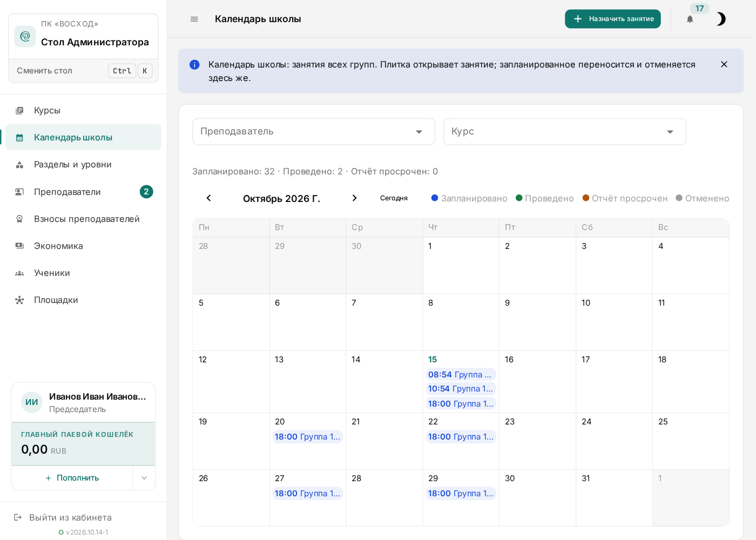Open the 08:54 lesson on October 15
756x540 pixels.
coord(461,375)
